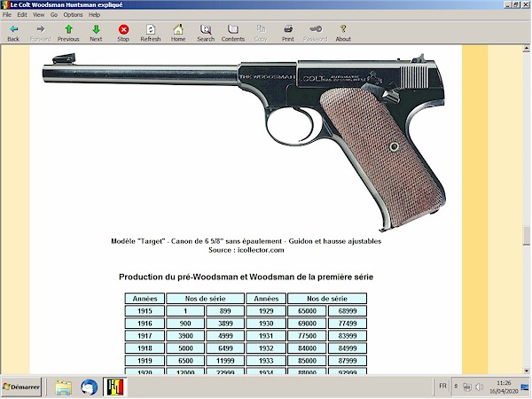Image resolution: width=532 pixels, height=399 pixels.
Task: Click the Colt Woodsman pistol image
Action: pos(246,142)
